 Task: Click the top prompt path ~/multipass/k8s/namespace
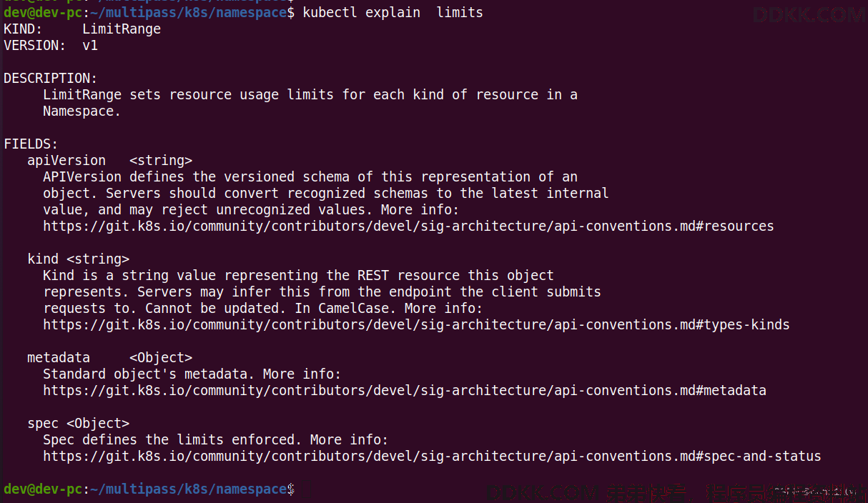189,13
